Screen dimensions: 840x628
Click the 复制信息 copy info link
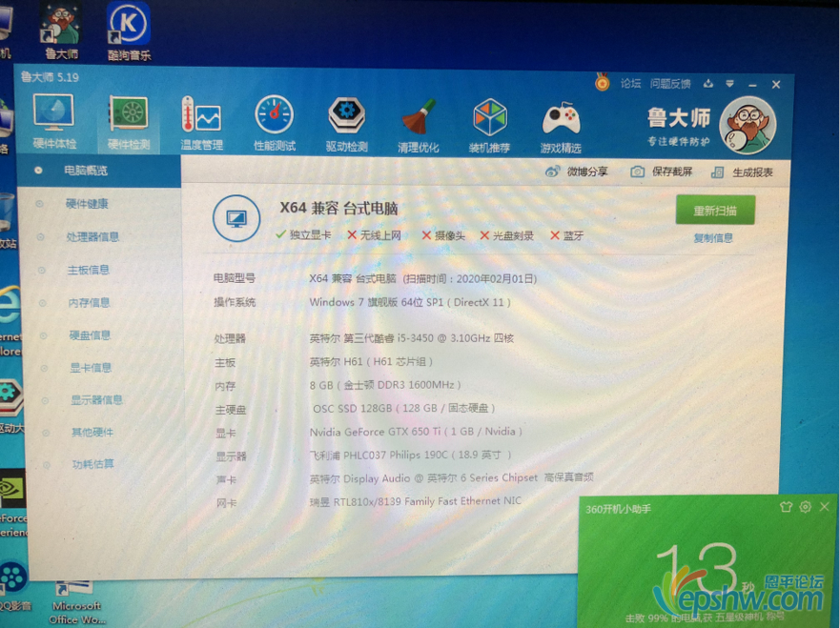pyautogui.click(x=713, y=237)
